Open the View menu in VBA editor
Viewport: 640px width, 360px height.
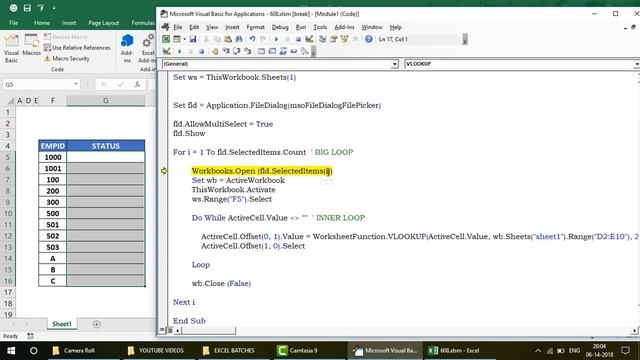coord(212,27)
